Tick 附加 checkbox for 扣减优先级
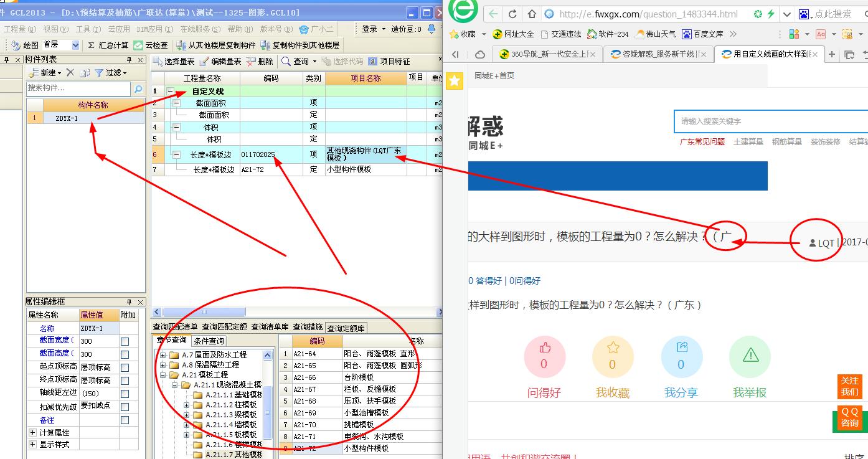Screen dimensions: 868x459 click(125, 406)
